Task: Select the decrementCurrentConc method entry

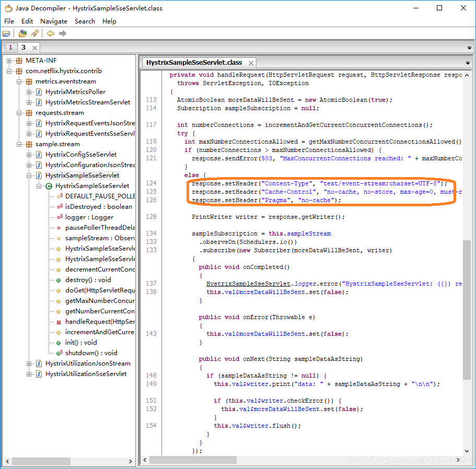Action: 100,269
